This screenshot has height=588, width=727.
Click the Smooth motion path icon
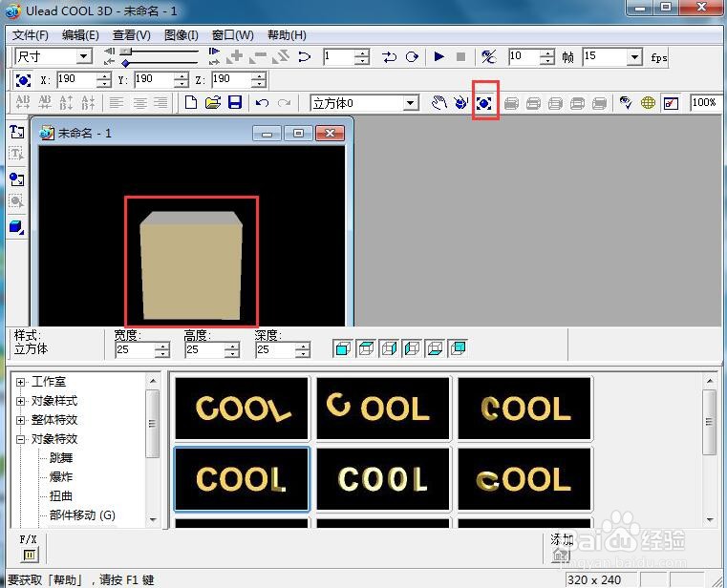(x=304, y=57)
